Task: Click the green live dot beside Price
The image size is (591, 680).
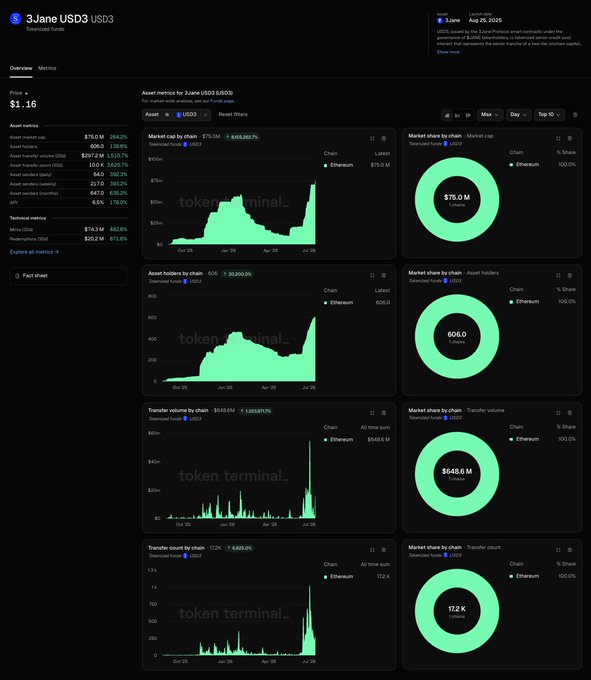Action: pyautogui.click(x=26, y=93)
